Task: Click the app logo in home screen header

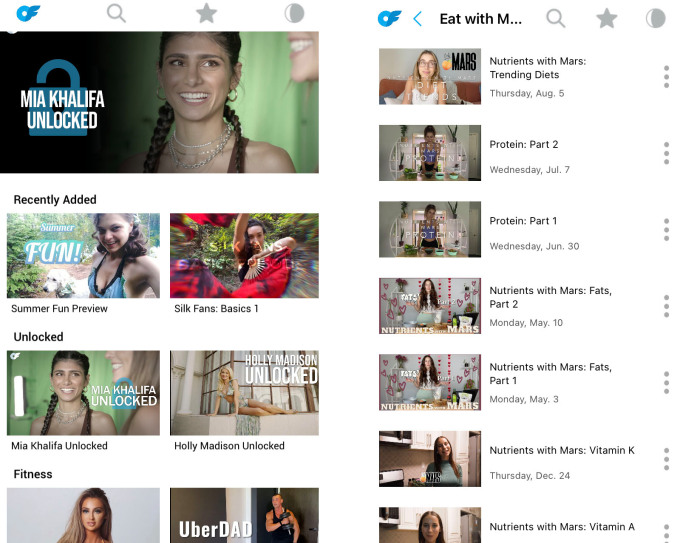Action: pyautogui.click(x=29, y=14)
